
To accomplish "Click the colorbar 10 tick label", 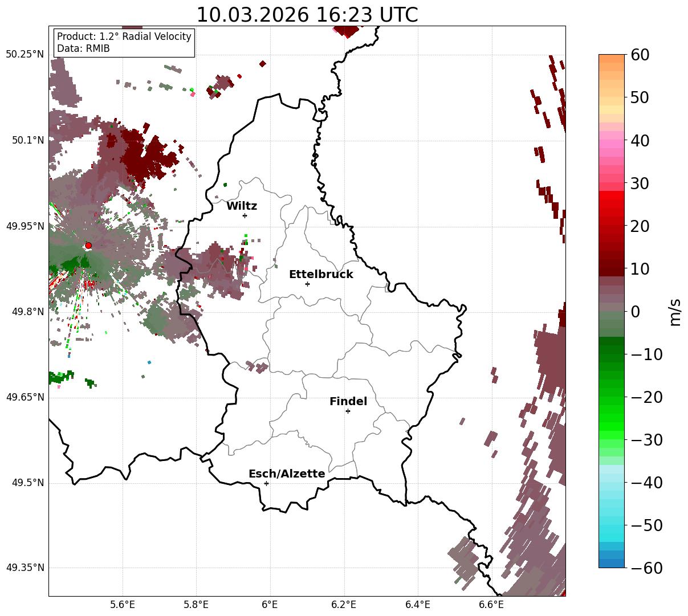I will [639, 268].
